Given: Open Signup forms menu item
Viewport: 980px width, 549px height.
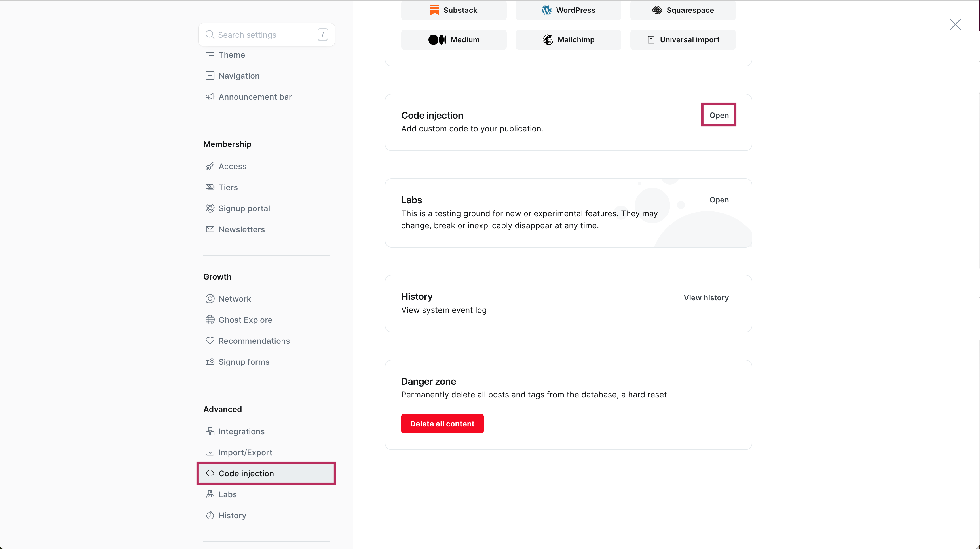Looking at the screenshot, I should (244, 362).
